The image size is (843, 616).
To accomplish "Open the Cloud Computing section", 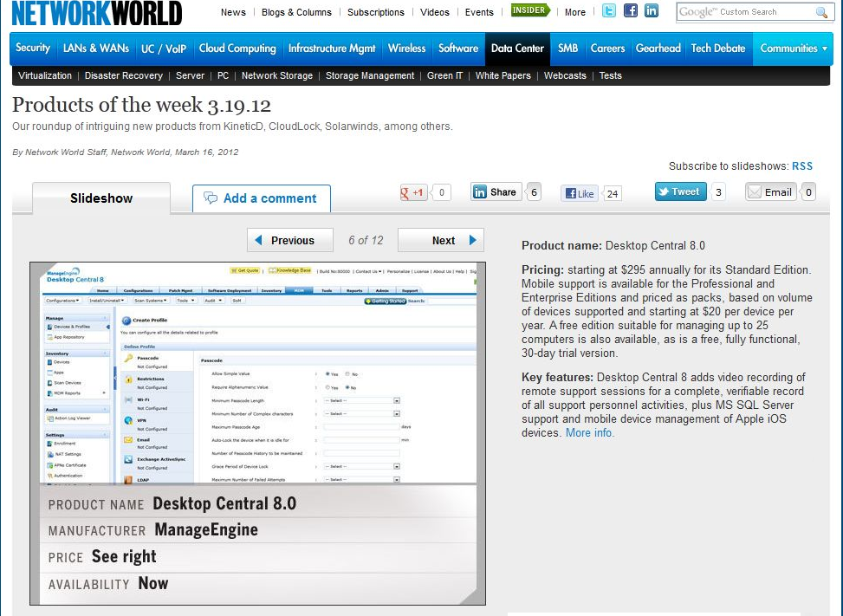I will [237, 48].
